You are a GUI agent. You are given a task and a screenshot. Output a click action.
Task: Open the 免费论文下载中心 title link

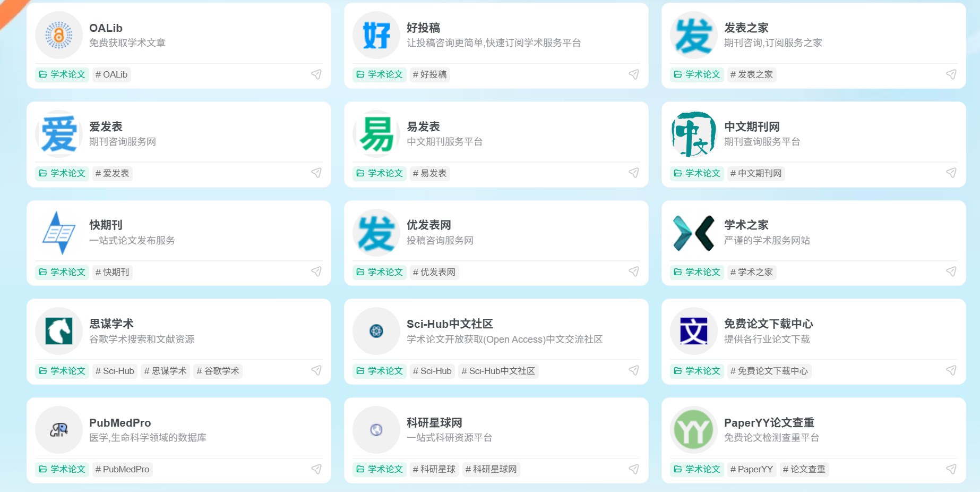pyautogui.click(x=768, y=324)
